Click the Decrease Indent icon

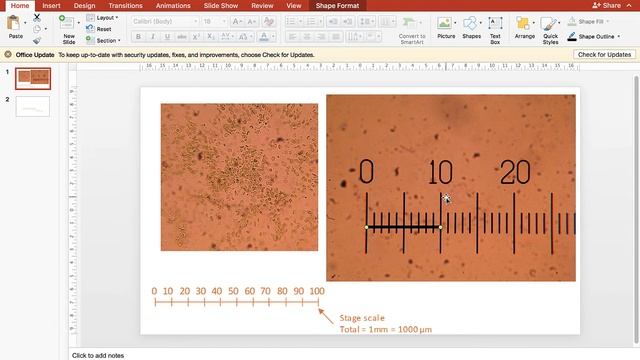point(333,21)
